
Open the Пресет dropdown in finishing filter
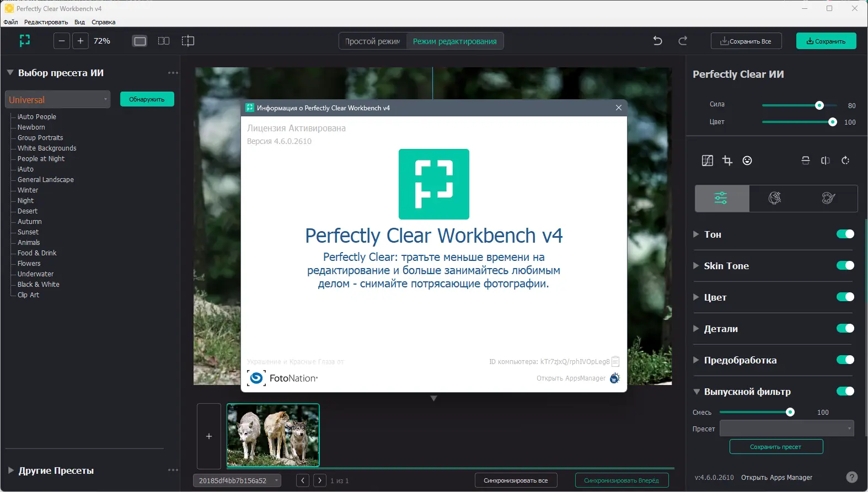pos(787,429)
